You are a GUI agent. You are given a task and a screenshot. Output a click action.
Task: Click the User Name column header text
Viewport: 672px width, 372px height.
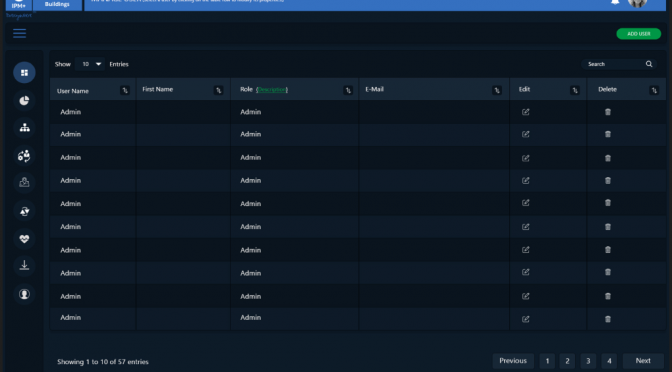(73, 91)
